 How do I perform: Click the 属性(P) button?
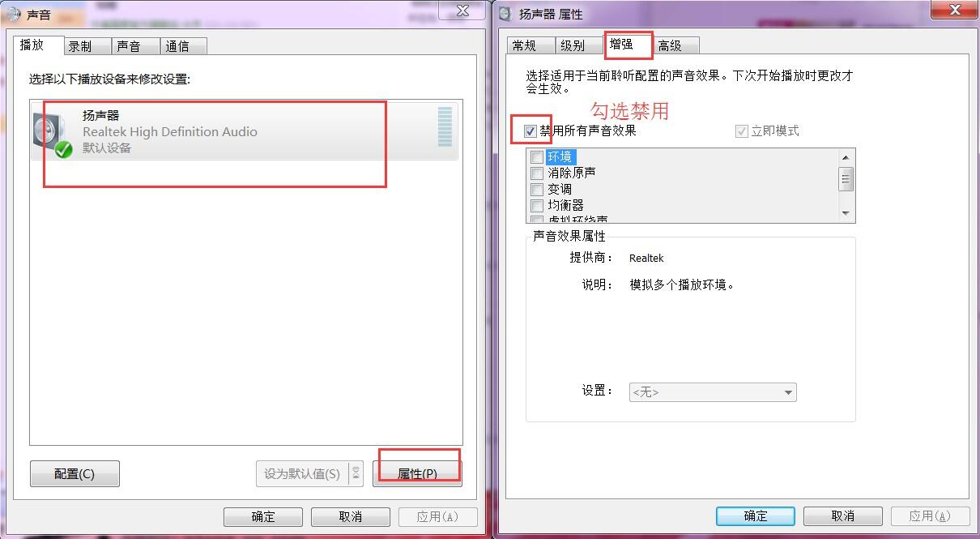[x=417, y=473]
